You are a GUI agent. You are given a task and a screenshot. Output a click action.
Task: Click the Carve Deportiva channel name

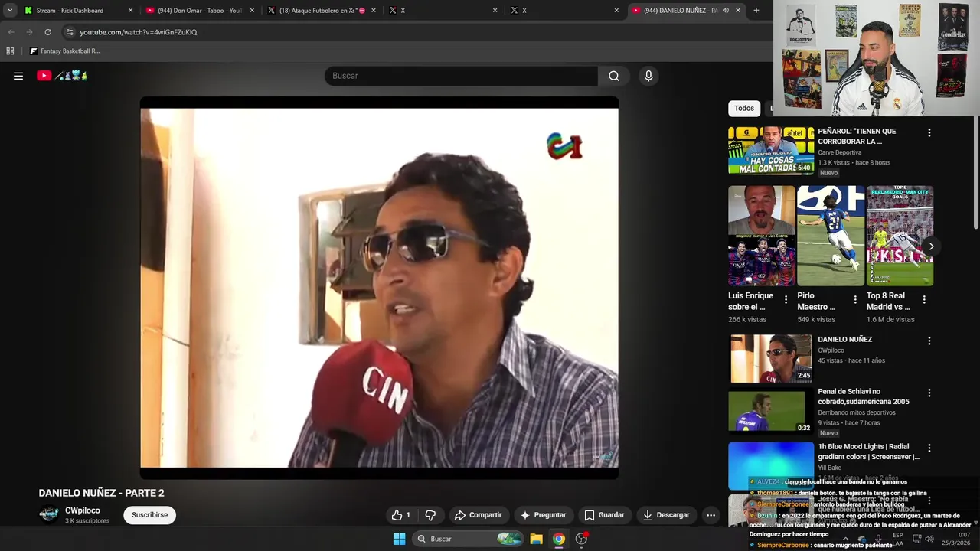click(839, 152)
